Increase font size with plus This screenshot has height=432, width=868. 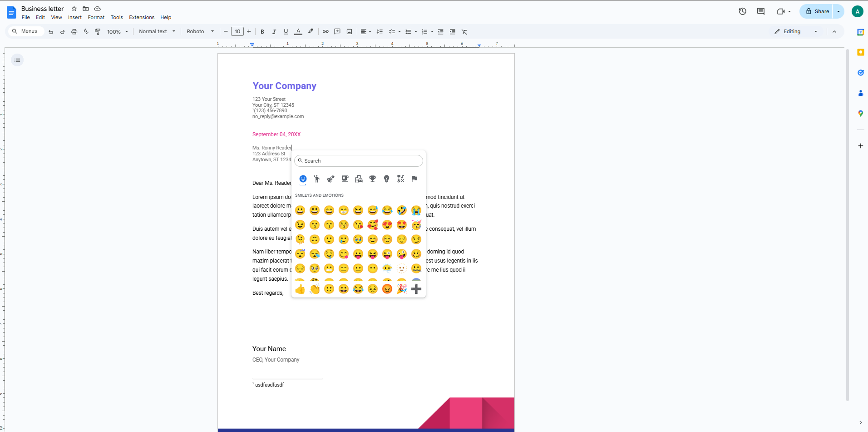[x=249, y=31]
